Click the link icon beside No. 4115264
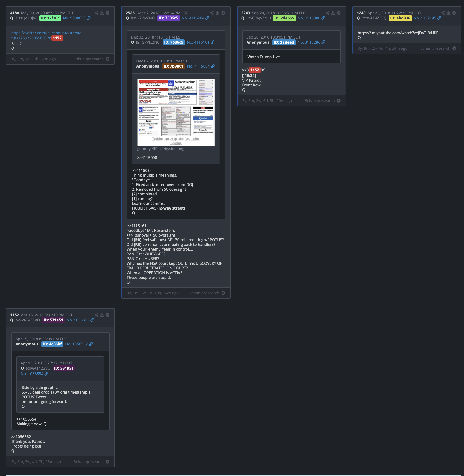The width and height of the screenshot is (464, 476). (x=207, y=18)
